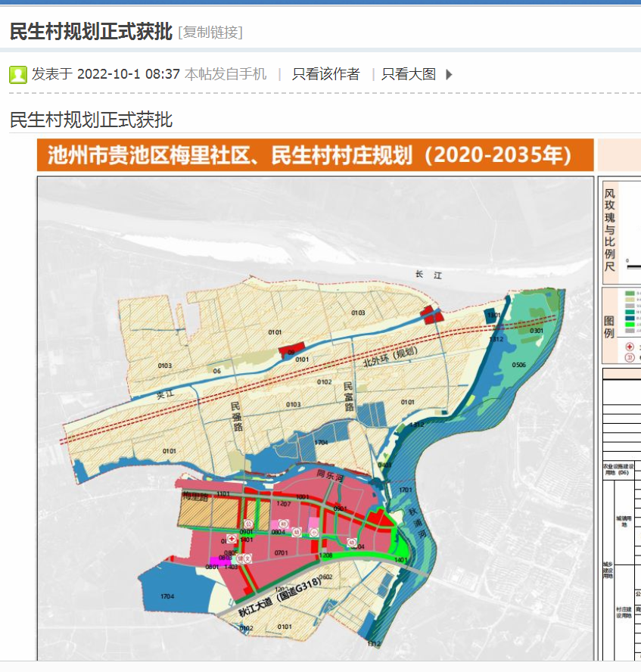Show only this author's posts (只看该作者)
The image size is (641, 672).
click(325, 74)
